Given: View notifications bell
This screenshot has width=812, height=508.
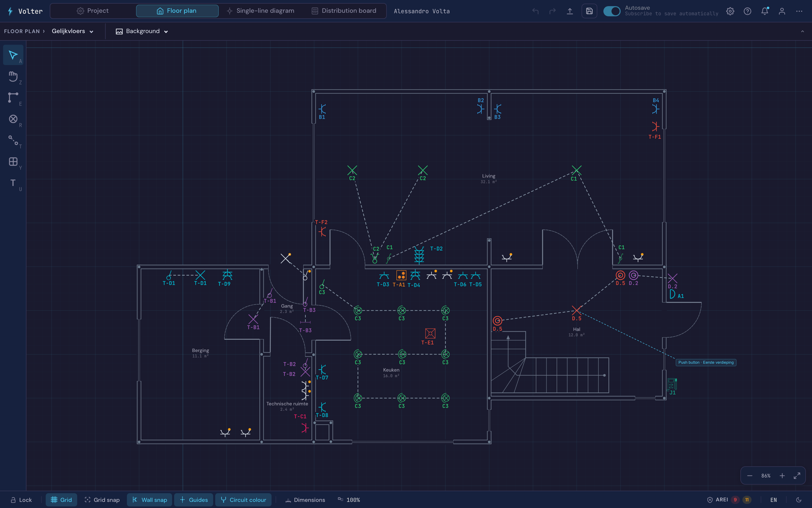Looking at the screenshot, I should click(x=765, y=11).
